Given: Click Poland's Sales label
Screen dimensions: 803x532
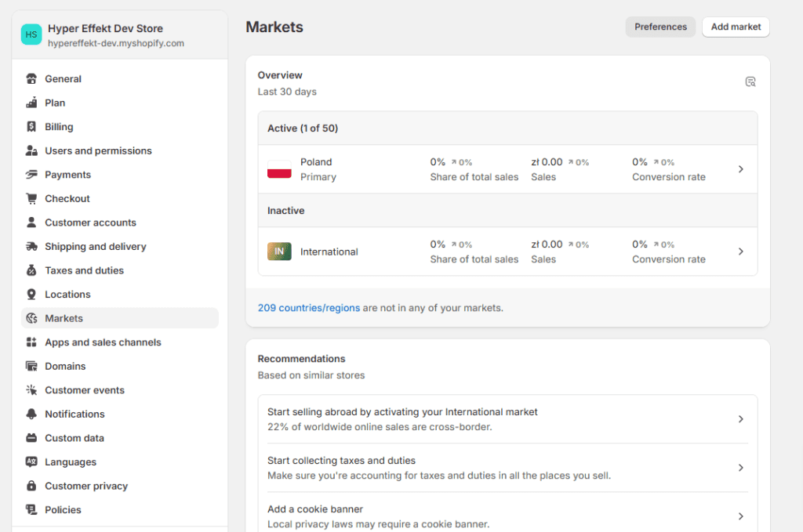Looking at the screenshot, I should pos(543,177).
